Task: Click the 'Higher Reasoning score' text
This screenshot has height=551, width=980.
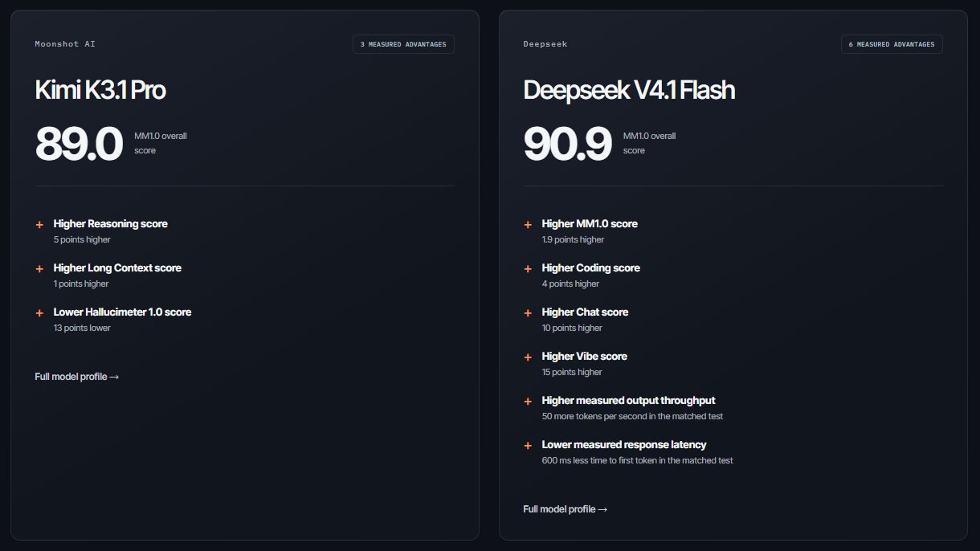Action: (111, 224)
